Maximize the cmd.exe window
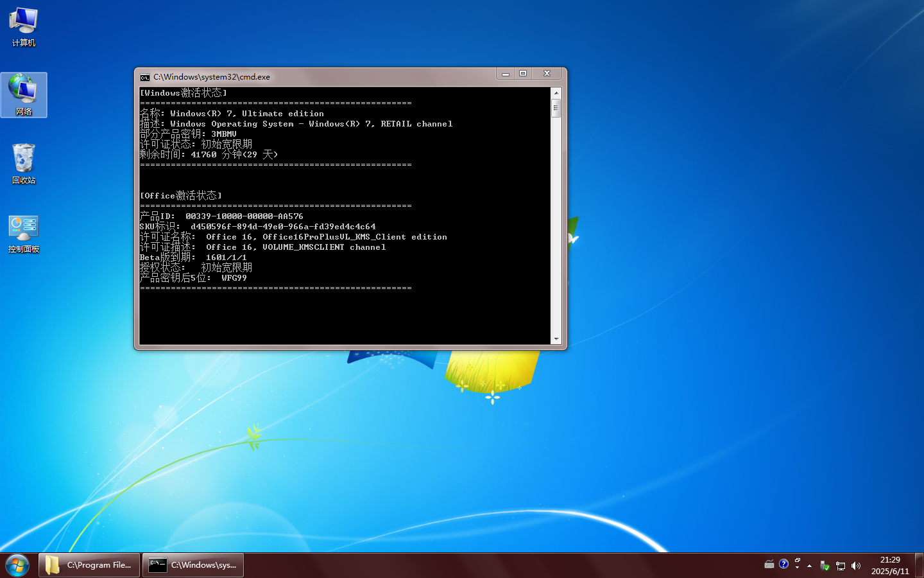Image resolution: width=924 pixels, height=578 pixels. tap(523, 74)
